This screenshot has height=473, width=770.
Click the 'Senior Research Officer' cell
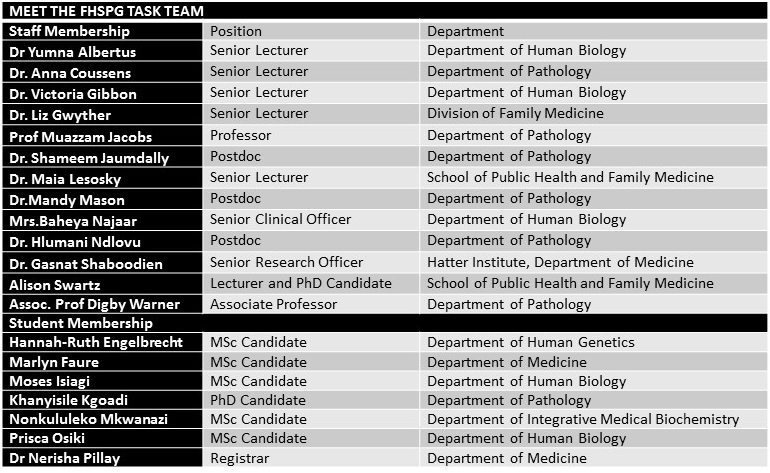pos(287,262)
